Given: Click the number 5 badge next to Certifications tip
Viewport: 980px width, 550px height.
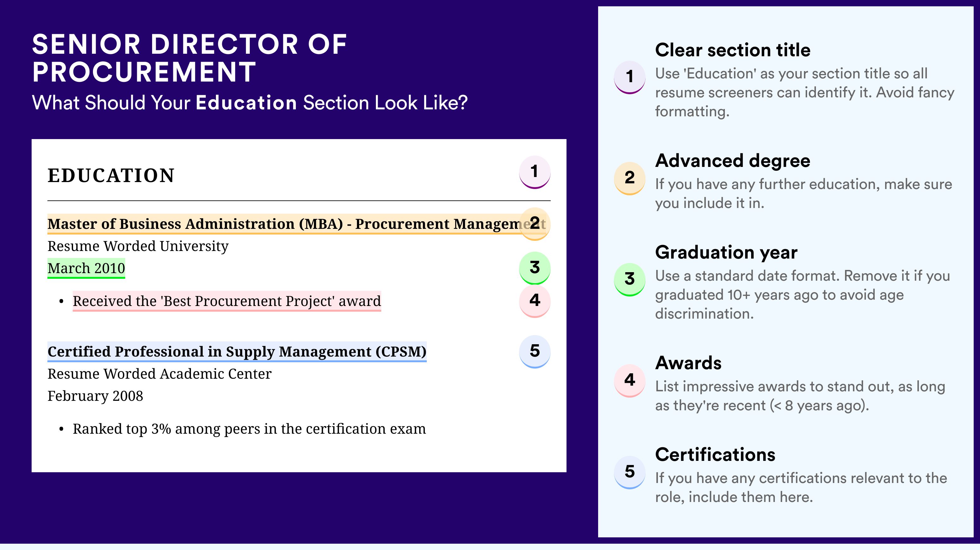Looking at the screenshot, I should (x=630, y=472).
